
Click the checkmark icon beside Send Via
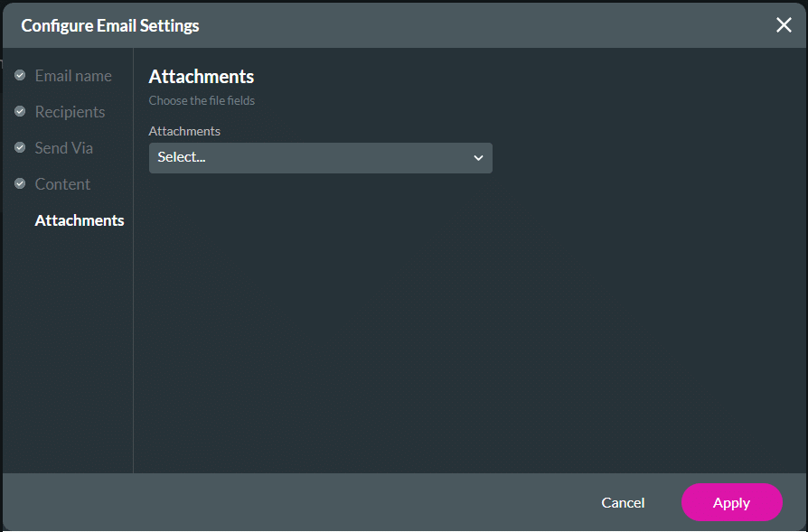coord(20,147)
